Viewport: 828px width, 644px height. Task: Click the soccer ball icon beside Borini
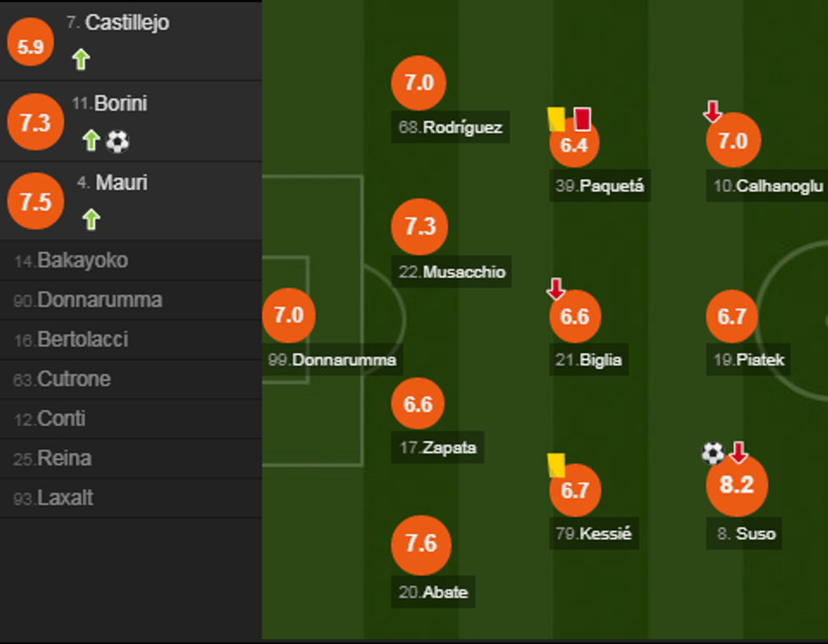(117, 141)
